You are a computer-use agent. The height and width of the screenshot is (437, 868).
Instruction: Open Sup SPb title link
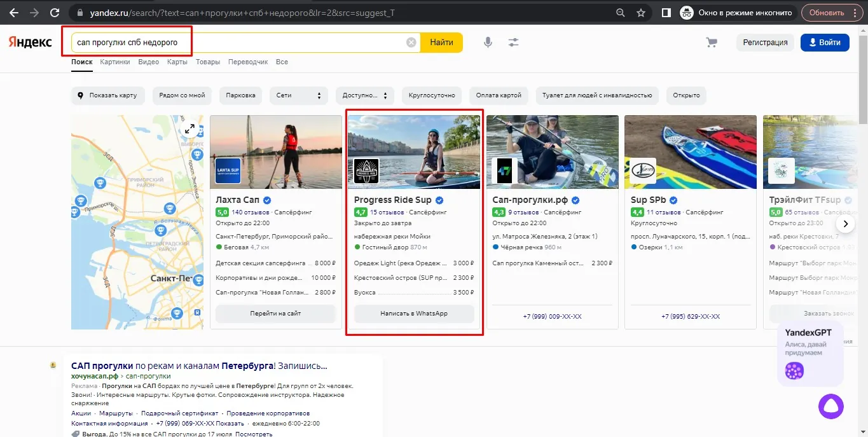tap(647, 200)
